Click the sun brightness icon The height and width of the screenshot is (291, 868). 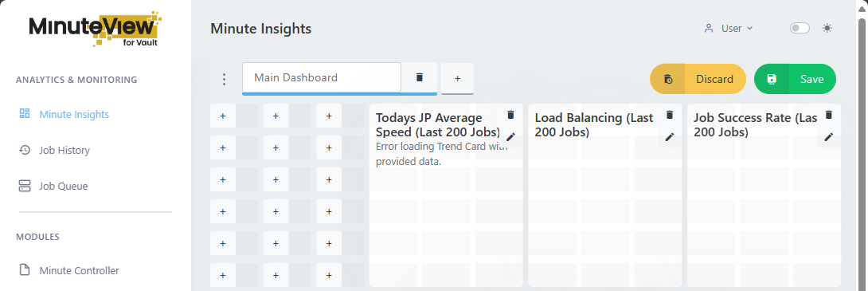(x=827, y=28)
